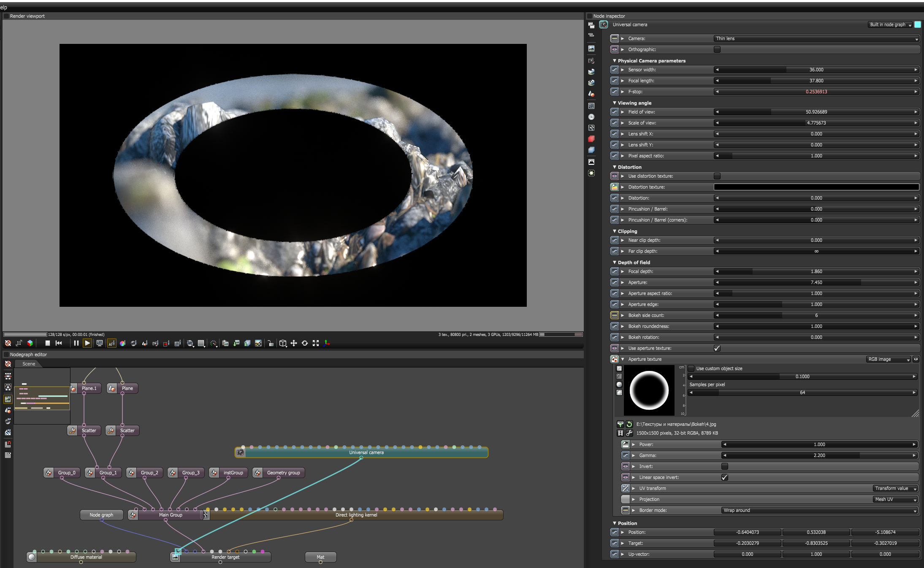This screenshot has width=924, height=568.
Task: Click the coordinate axes gizmo icon
Action: pyautogui.click(x=327, y=343)
